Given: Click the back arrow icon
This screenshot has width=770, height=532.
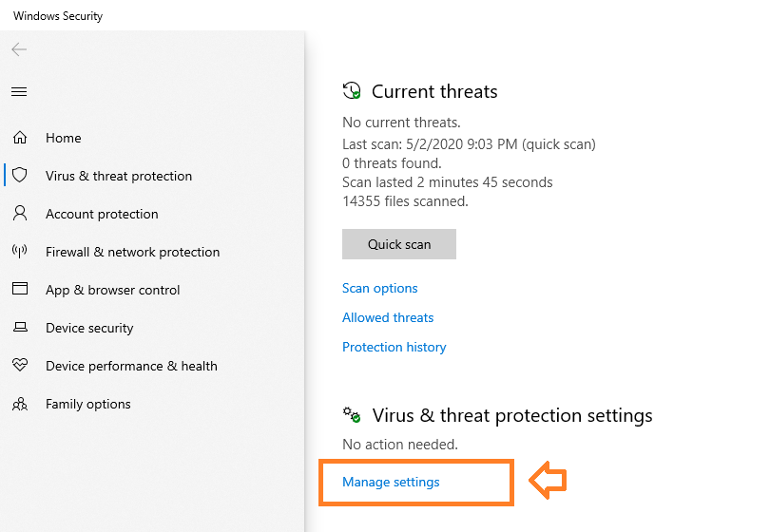Looking at the screenshot, I should point(19,49).
